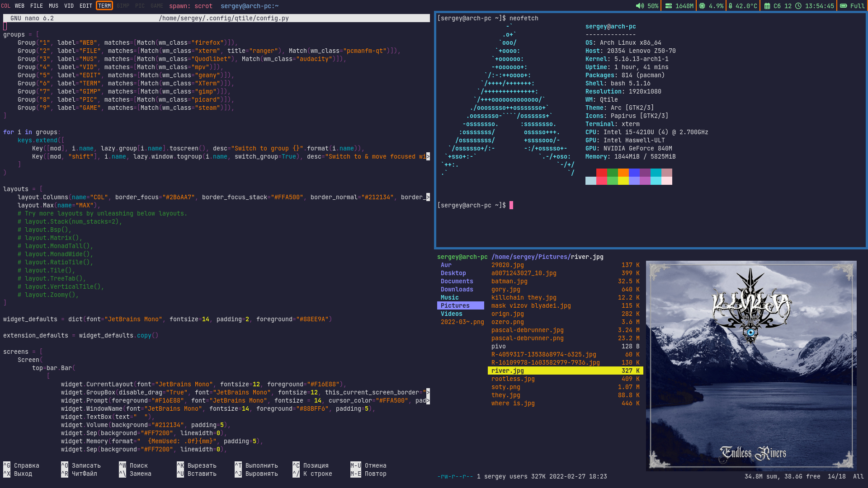
Task: Switch to the EDIT workspace group
Action: 86,6
